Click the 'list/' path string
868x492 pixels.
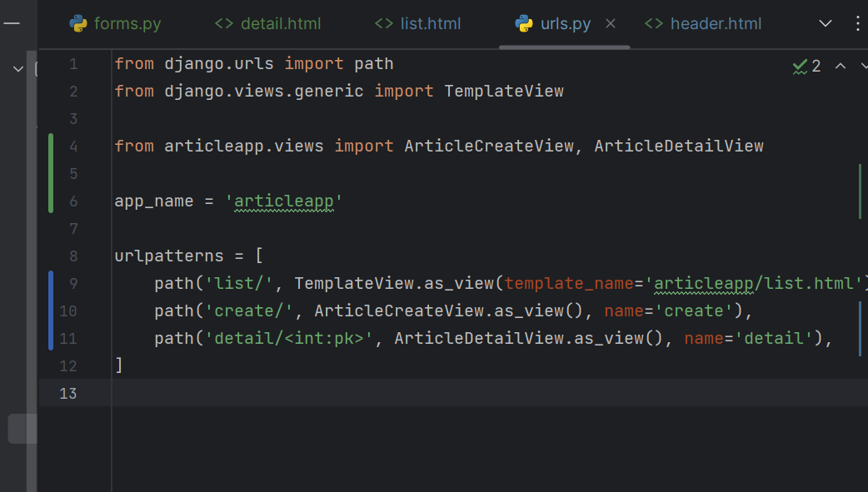239,283
